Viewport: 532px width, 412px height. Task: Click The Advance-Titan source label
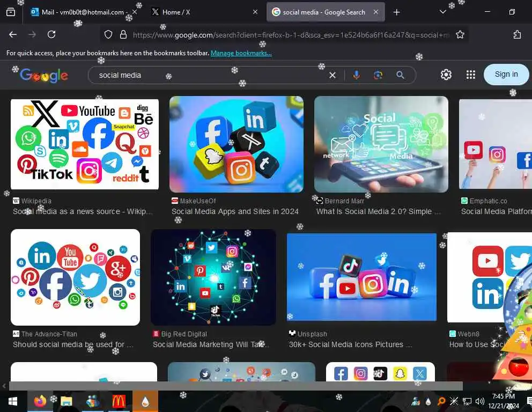(49, 334)
